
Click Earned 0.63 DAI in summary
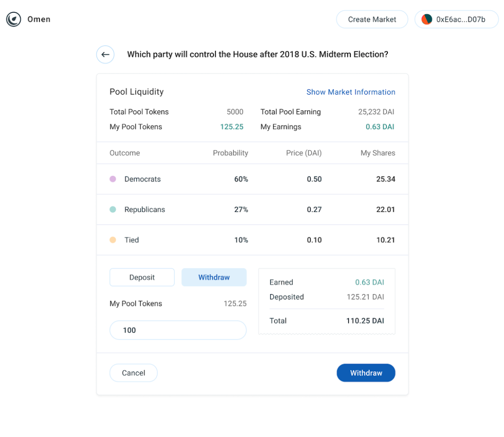(x=370, y=282)
